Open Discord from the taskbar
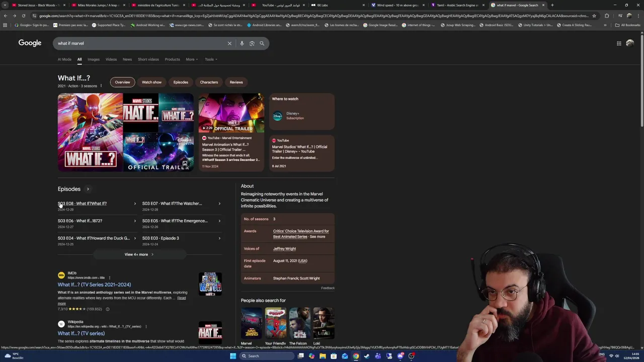644x362 pixels. [400, 356]
